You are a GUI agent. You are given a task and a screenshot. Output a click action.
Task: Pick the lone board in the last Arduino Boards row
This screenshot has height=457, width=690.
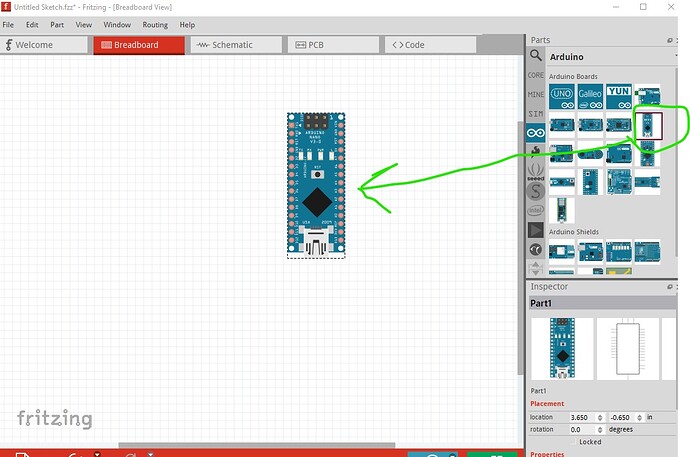pyautogui.click(x=562, y=210)
